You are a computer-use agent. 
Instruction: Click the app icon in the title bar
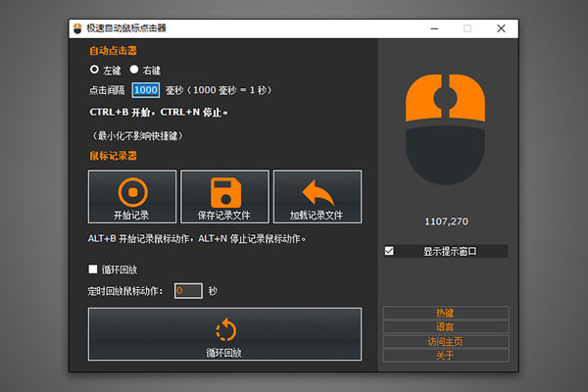pos(76,29)
